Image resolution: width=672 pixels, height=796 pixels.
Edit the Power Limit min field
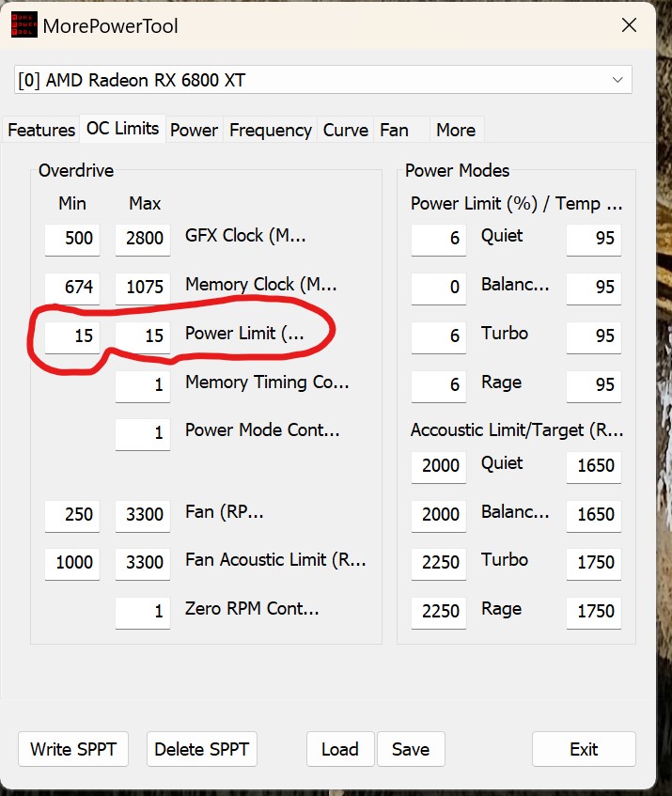(72, 336)
